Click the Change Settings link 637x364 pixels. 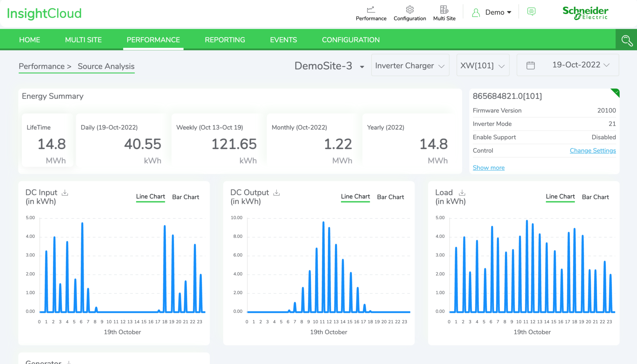(x=593, y=151)
